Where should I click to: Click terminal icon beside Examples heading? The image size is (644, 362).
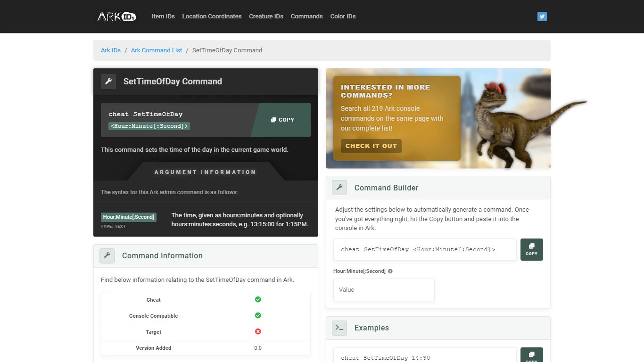click(339, 328)
